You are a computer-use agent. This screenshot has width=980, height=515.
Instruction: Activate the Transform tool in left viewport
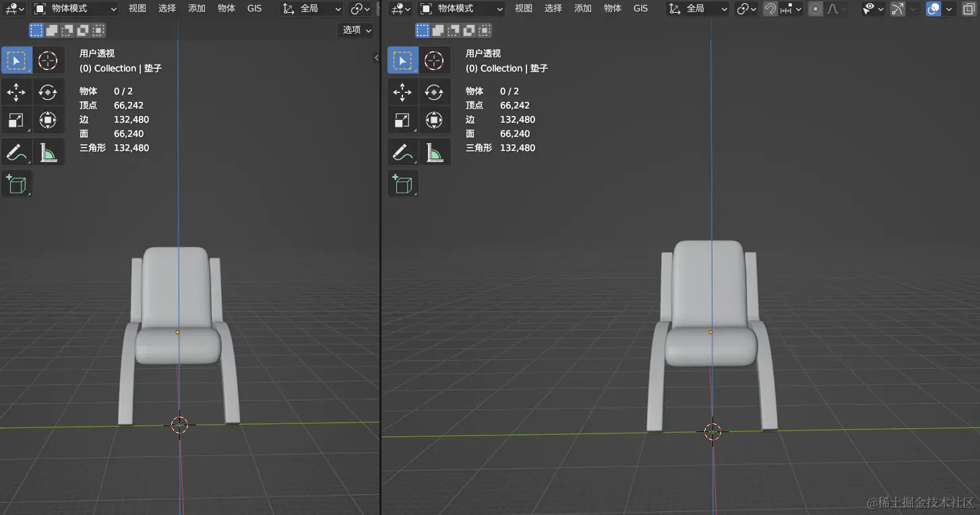47,121
